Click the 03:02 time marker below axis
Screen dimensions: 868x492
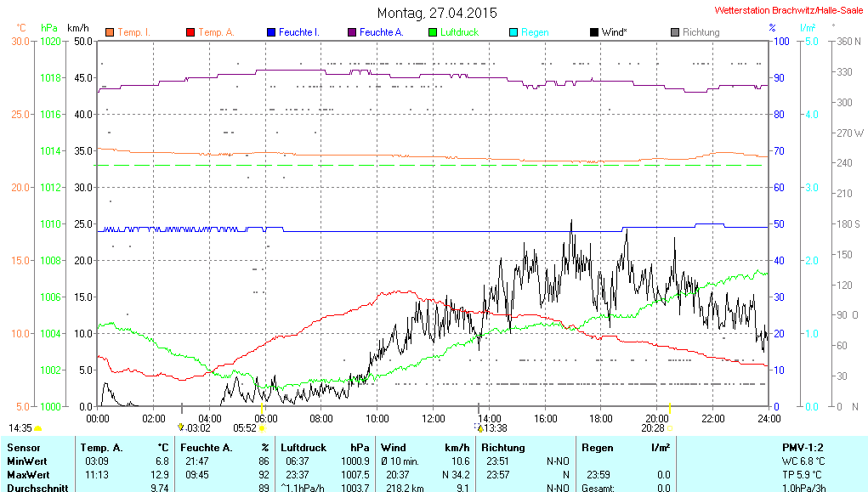pyautogui.click(x=198, y=428)
